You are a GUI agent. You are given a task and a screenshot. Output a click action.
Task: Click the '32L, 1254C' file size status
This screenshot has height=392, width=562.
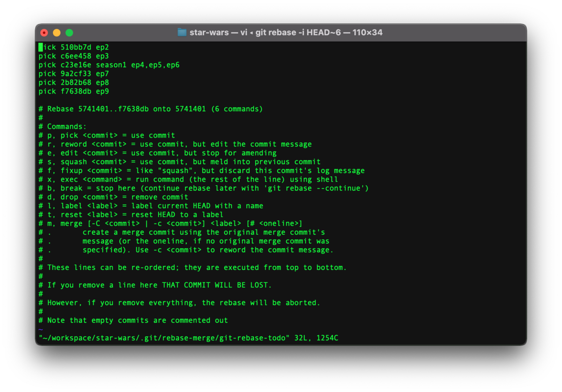tap(317, 338)
